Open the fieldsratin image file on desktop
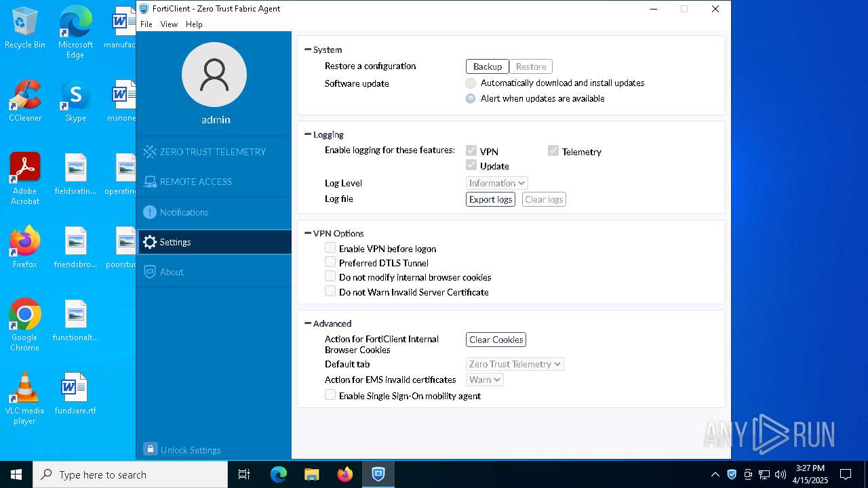 pos(75,174)
